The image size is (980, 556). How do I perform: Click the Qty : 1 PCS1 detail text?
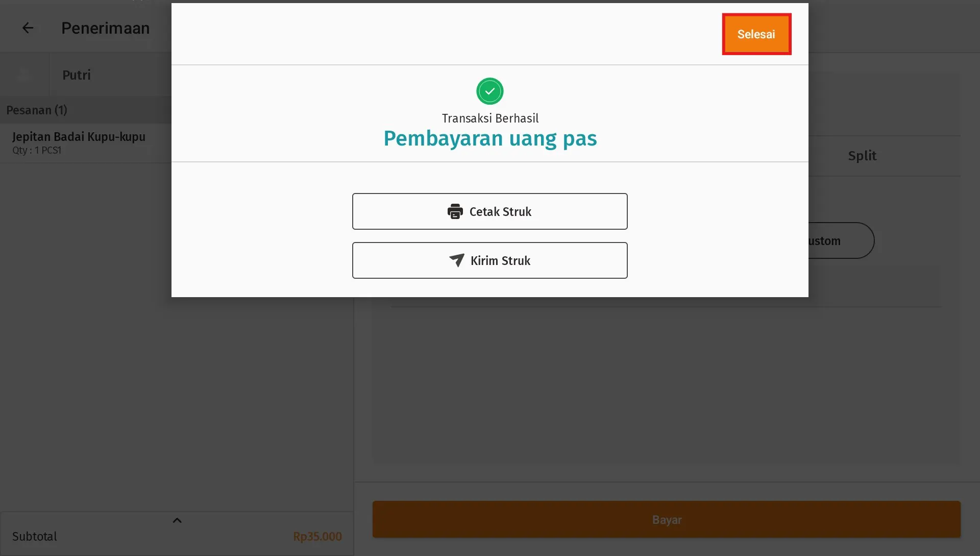tap(36, 150)
